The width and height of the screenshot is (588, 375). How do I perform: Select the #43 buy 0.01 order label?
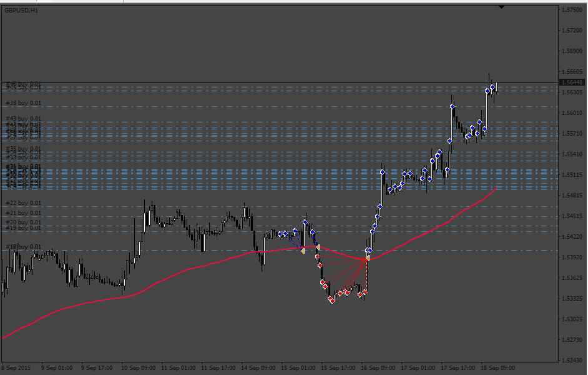pos(23,119)
